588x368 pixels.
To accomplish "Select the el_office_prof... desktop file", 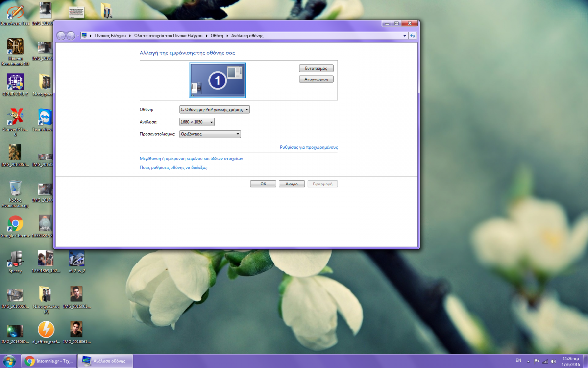I will click(46, 333).
